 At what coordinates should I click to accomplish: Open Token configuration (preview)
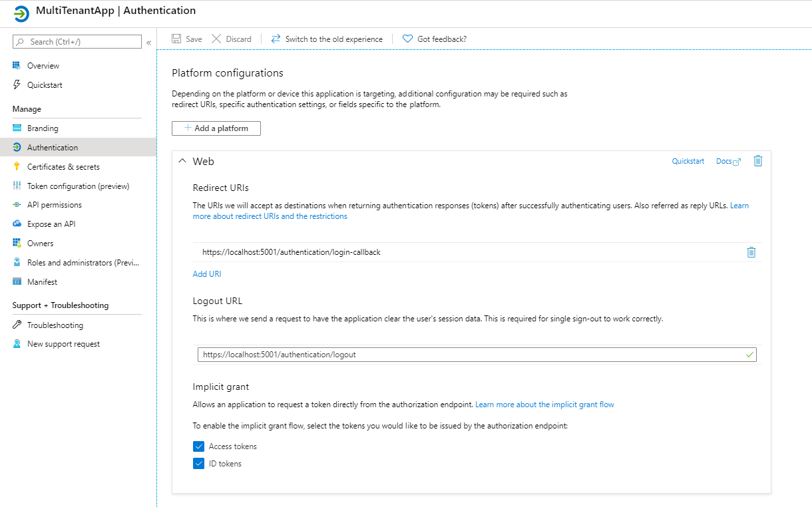pos(78,186)
